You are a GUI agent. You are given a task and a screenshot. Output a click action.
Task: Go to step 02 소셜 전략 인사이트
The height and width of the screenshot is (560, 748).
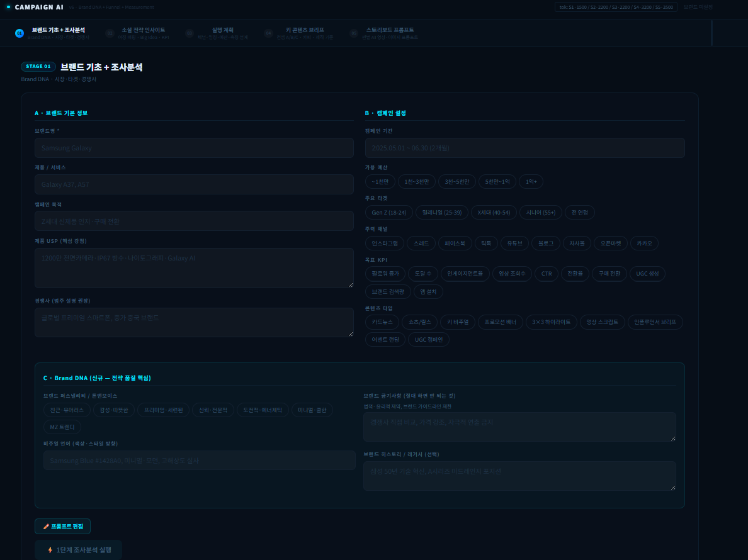click(137, 33)
